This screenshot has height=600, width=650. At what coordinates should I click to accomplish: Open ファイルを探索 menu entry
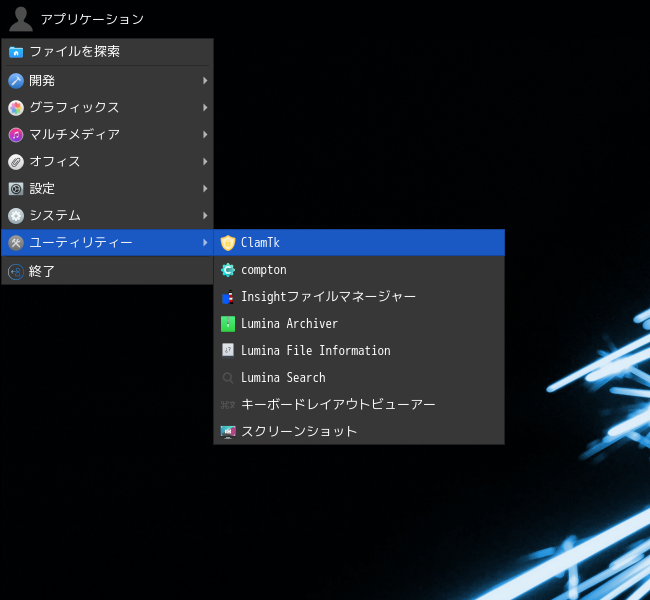pyautogui.click(x=107, y=52)
